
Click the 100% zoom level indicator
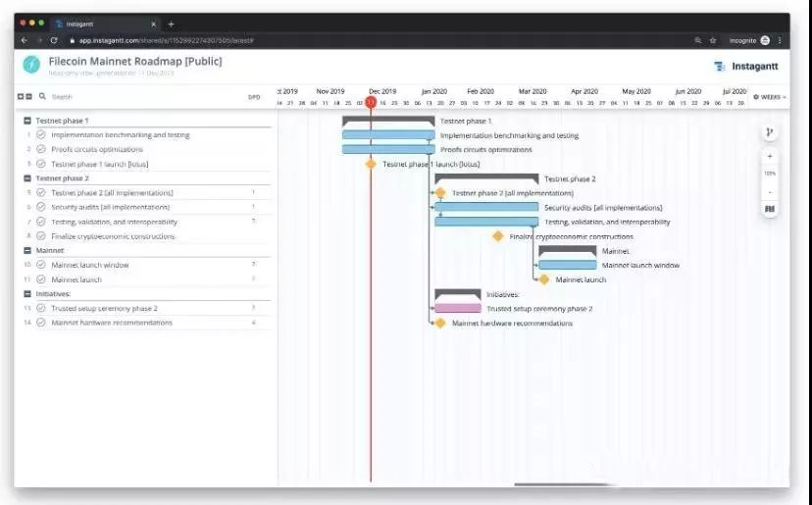[770, 174]
